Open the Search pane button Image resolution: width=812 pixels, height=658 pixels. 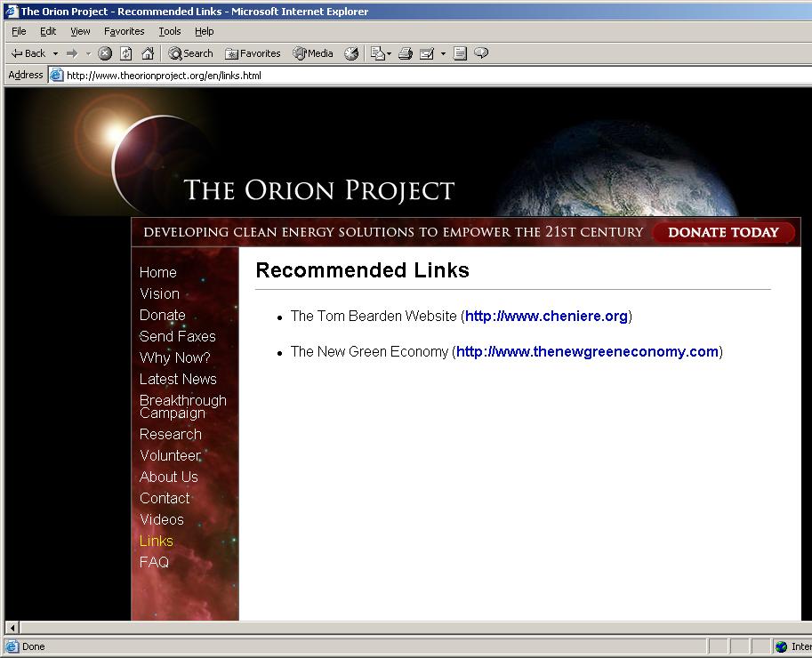[x=190, y=53]
